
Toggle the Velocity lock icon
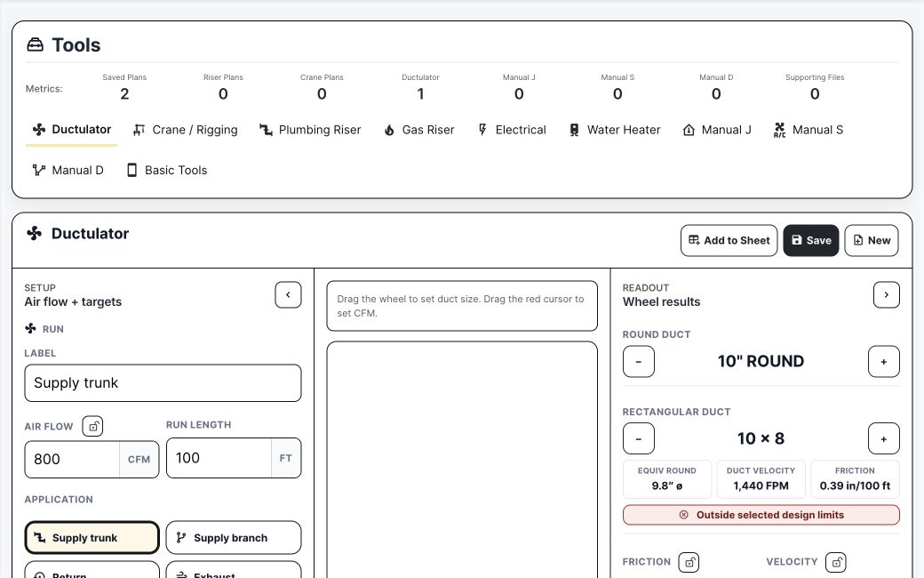point(836,562)
